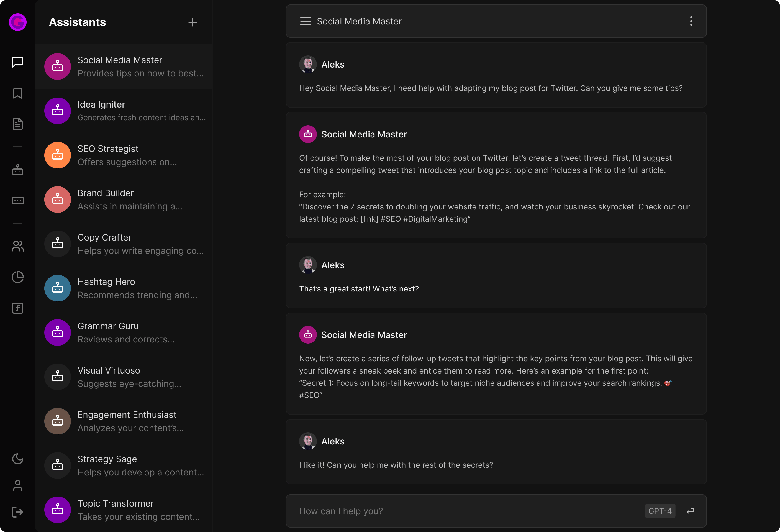Open the bookmarks panel icon

tap(17, 93)
